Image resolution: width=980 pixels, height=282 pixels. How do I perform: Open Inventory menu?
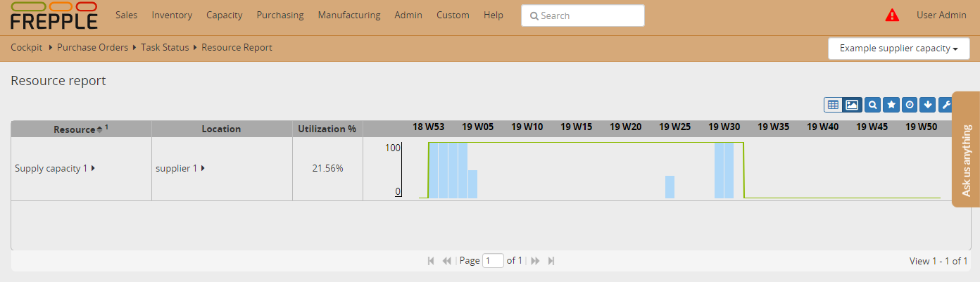point(172,15)
